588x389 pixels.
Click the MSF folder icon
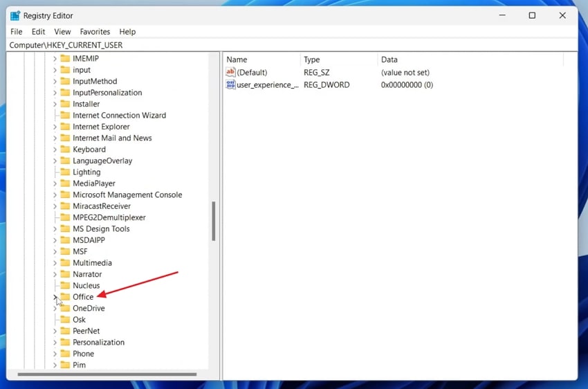pos(65,251)
